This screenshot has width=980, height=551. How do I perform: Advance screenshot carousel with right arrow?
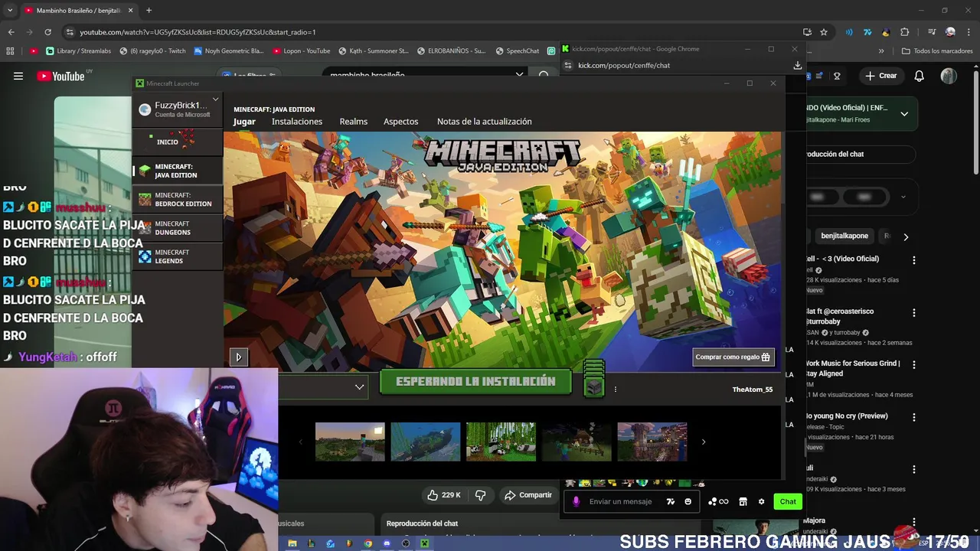point(704,442)
